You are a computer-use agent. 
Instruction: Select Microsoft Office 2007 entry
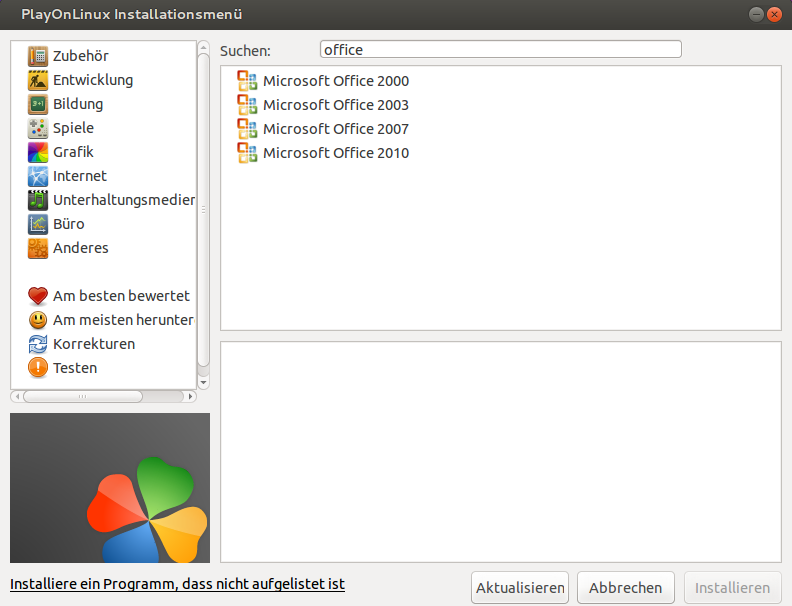click(336, 129)
